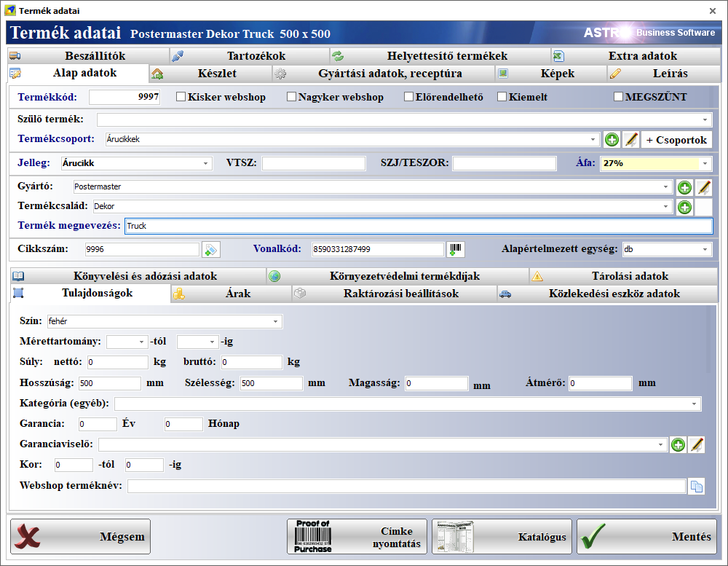Open the Extra adatok tab
Image resolution: width=728 pixels, height=566 pixels.
pos(636,56)
